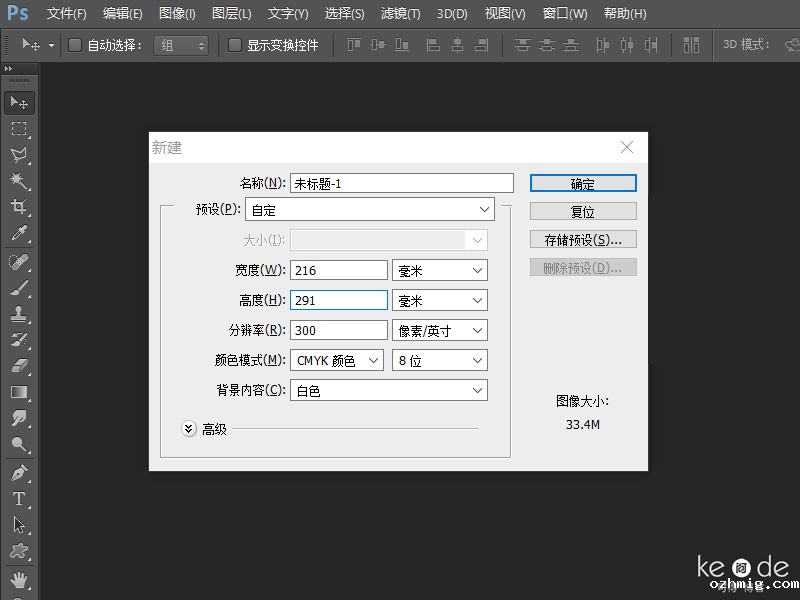This screenshot has width=800, height=600.
Task: Enable the 自动选择 checkbox
Action: [74, 45]
